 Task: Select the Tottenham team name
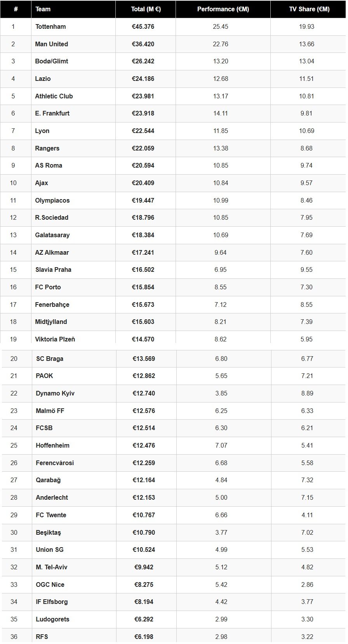[50, 26]
